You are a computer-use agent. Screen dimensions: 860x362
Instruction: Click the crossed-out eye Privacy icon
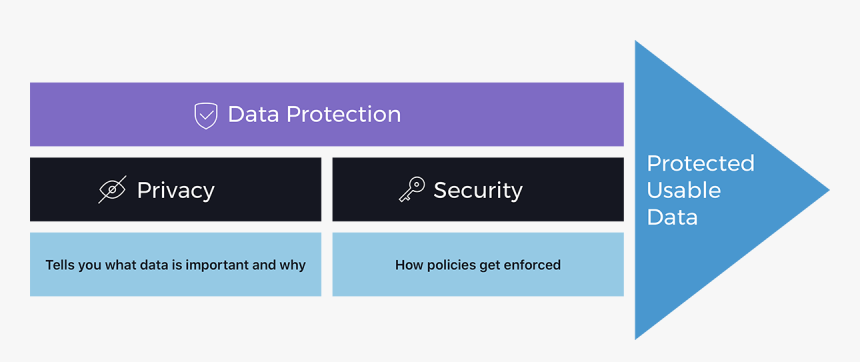click(x=112, y=190)
